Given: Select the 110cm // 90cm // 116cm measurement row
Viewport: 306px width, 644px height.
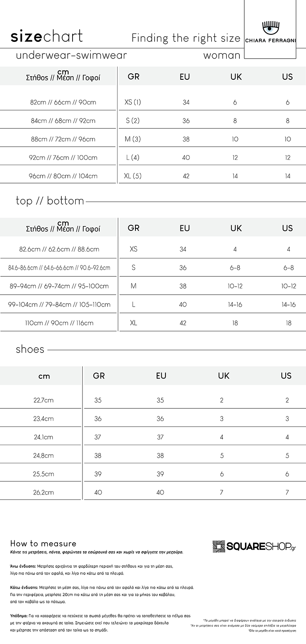Looking at the screenshot, I should pyautogui.click(x=153, y=323).
